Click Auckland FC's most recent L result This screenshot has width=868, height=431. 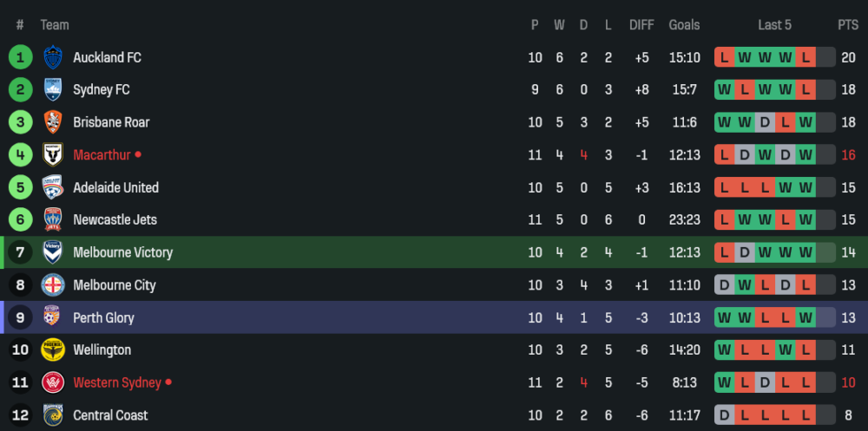click(x=806, y=57)
